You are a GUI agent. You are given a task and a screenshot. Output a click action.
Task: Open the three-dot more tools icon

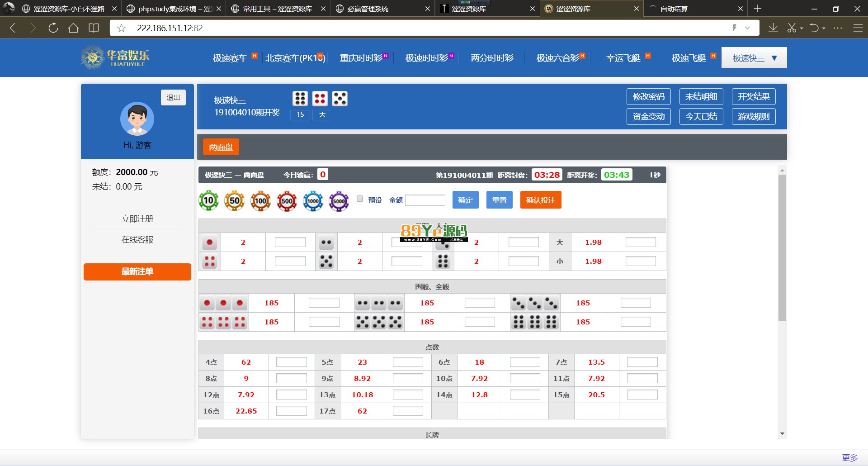click(838, 28)
